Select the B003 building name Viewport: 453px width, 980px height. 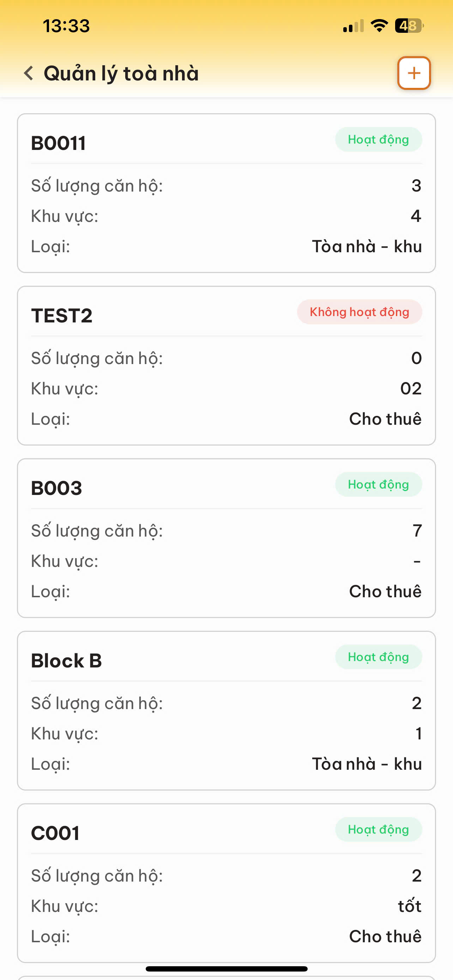pyautogui.click(x=56, y=488)
